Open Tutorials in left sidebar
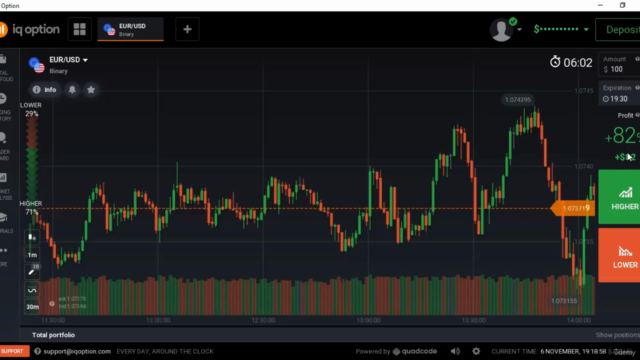Viewport: 640px width, 360px height. (4, 223)
